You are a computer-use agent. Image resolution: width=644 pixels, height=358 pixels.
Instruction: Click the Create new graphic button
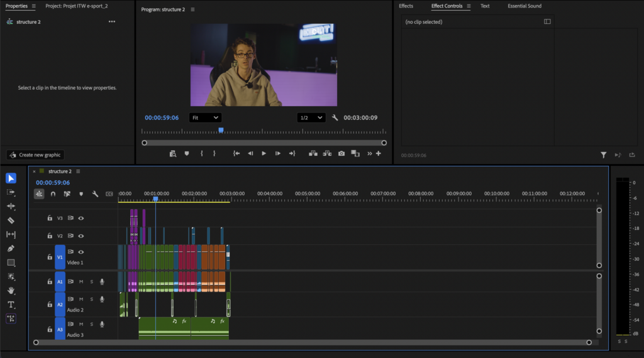coord(35,155)
